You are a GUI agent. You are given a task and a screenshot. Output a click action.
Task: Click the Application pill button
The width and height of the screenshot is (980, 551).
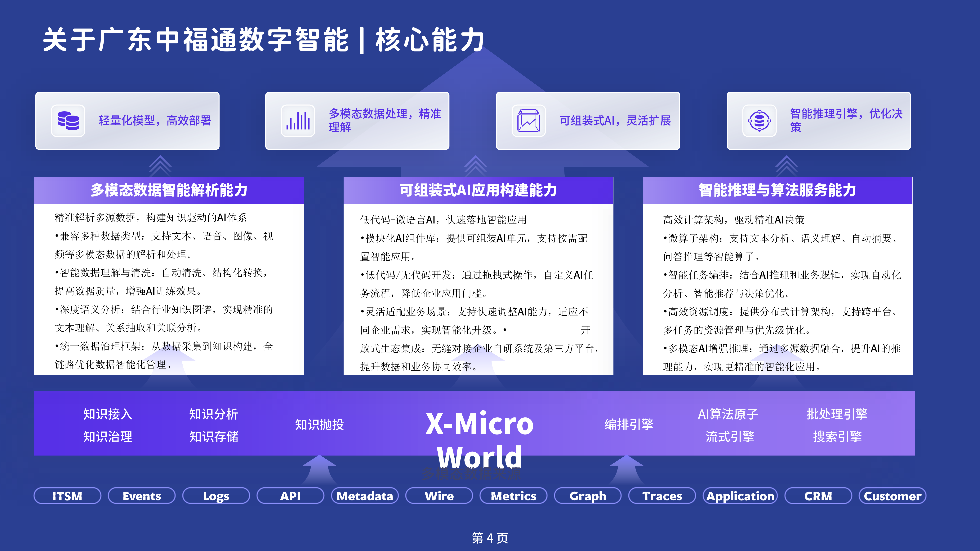click(x=740, y=496)
